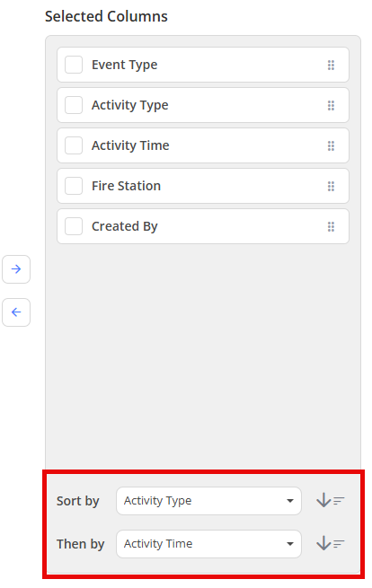Enable the Created By checkbox

coord(74,226)
